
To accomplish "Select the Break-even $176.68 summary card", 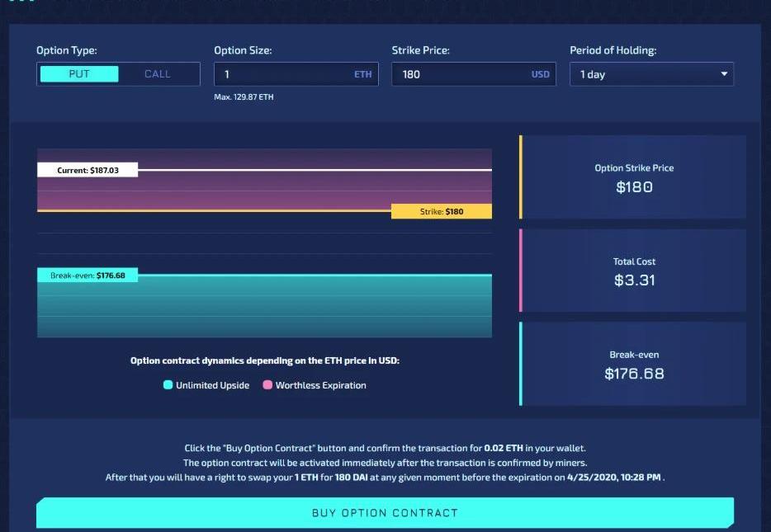I will coord(633,365).
